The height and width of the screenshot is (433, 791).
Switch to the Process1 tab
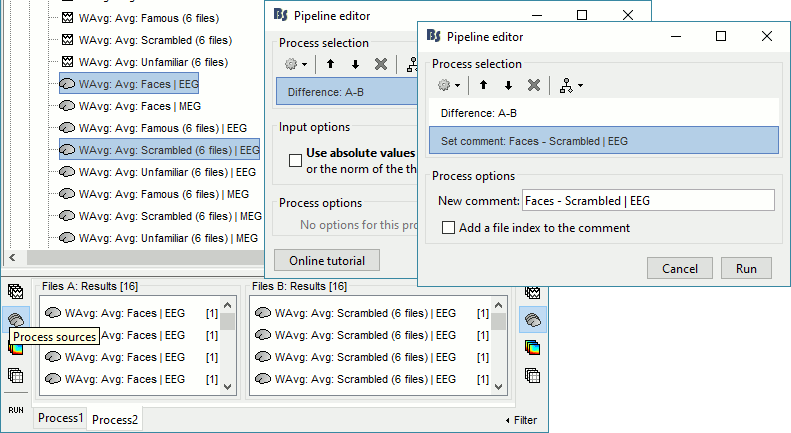[x=62, y=418]
